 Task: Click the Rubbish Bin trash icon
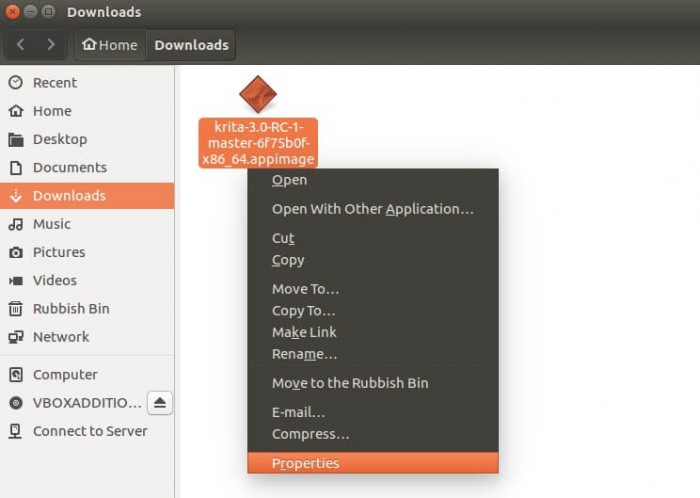16,309
